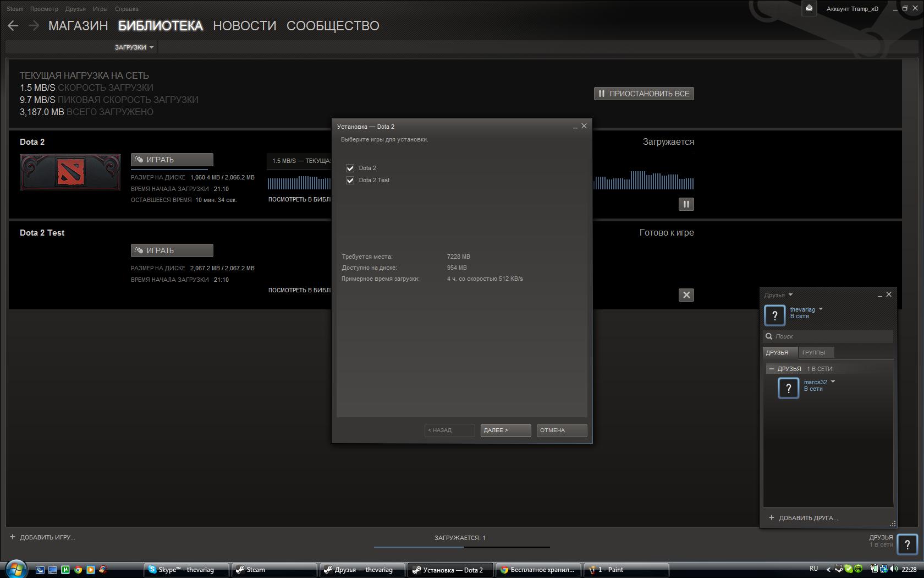Click the thevariag username in Friends window
Viewport: 924px width, 578px height.
coord(802,309)
